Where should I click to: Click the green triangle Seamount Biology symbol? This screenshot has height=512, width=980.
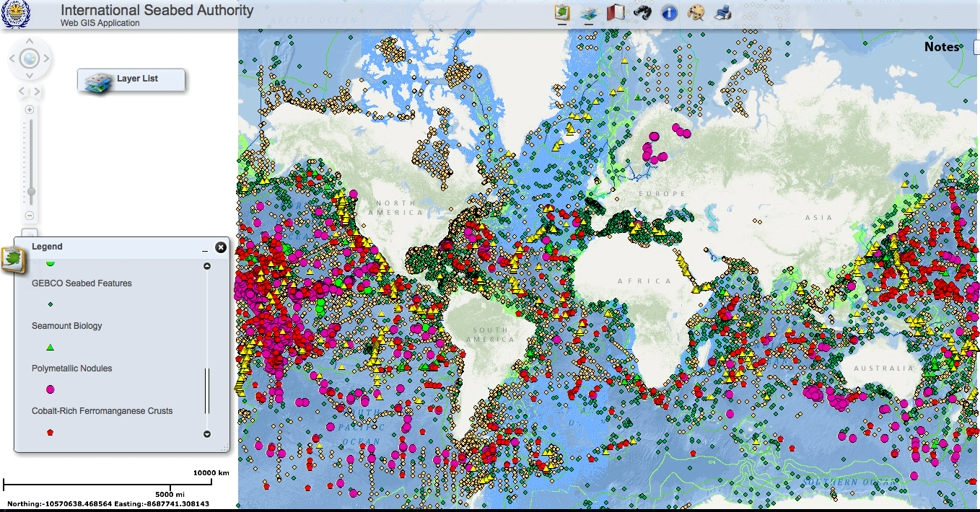[x=51, y=347]
